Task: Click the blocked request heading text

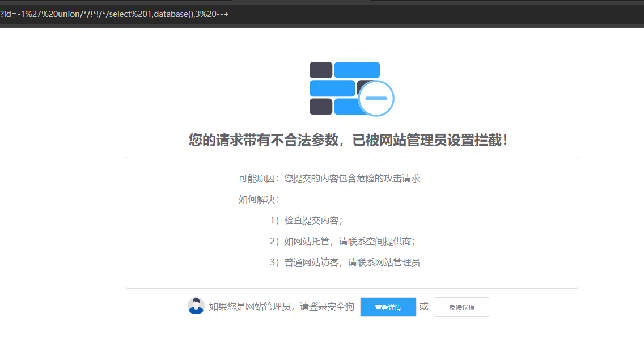Action: pyautogui.click(x=348, y=140)
